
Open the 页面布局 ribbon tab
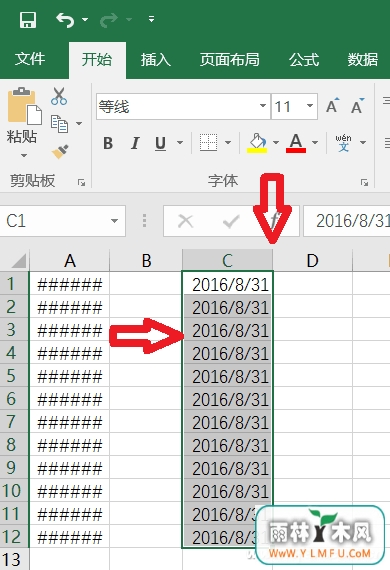[x=230, y=60]
